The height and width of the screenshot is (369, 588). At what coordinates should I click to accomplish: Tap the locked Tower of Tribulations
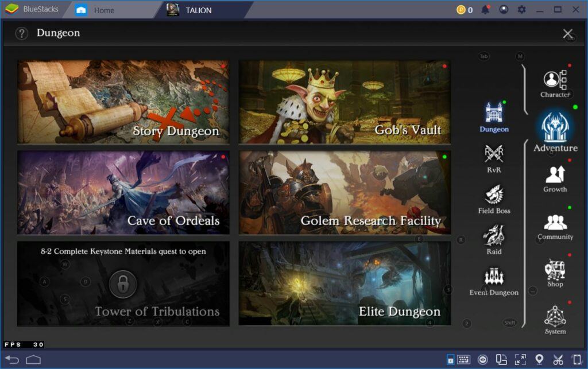point(123,283)
